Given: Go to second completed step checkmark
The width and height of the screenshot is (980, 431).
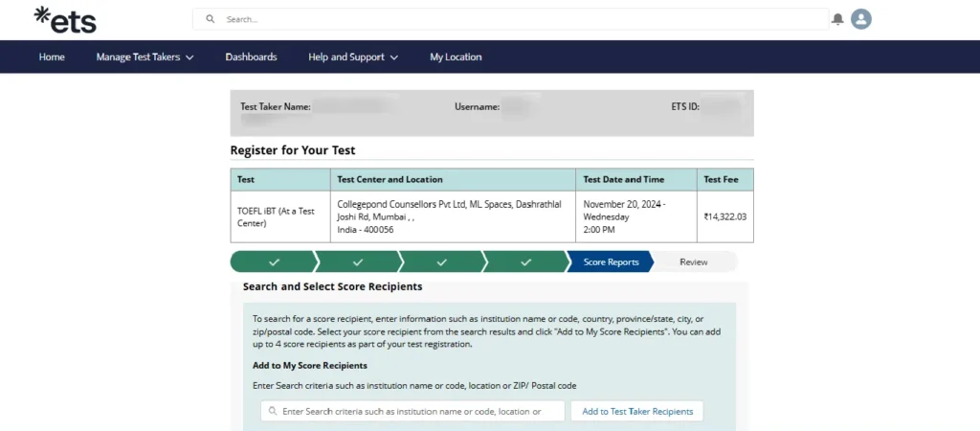Looking at the screenshot, I should (357, 261).
